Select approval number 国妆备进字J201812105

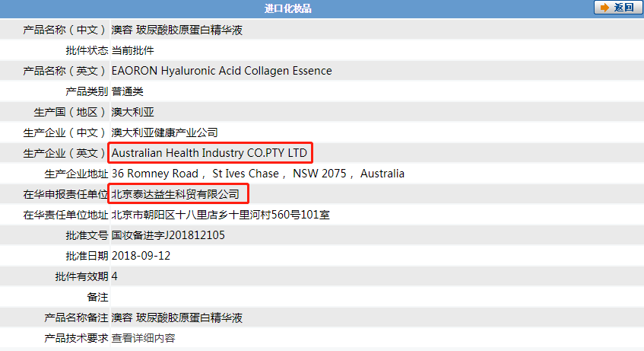(x=168, y=235)
